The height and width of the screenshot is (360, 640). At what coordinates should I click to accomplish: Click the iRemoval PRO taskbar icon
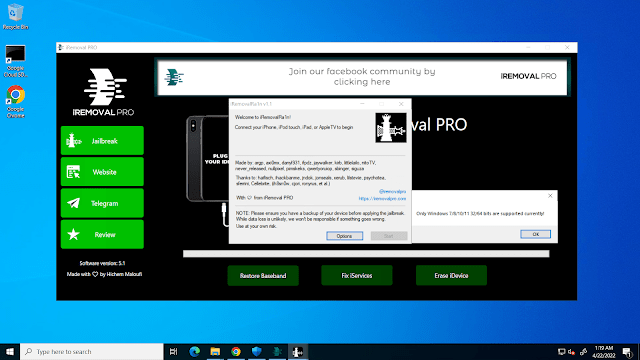click(277, 351)
